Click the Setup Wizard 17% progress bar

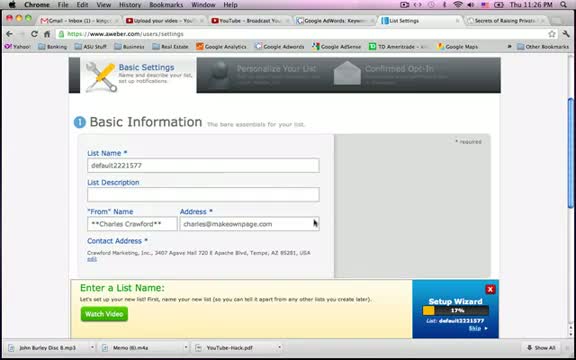[x=456, y=311]
